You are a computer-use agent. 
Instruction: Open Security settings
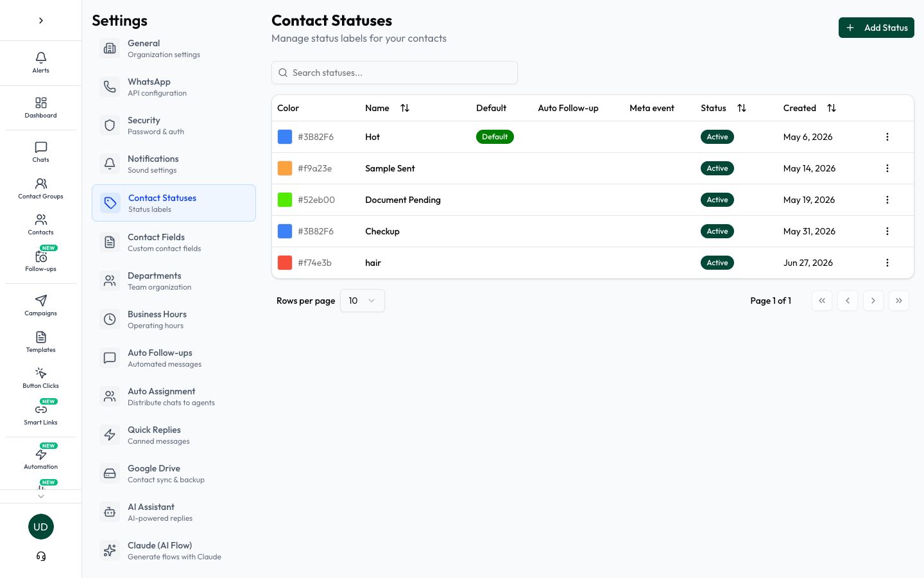pyautogui.click(x=174, y=125)
